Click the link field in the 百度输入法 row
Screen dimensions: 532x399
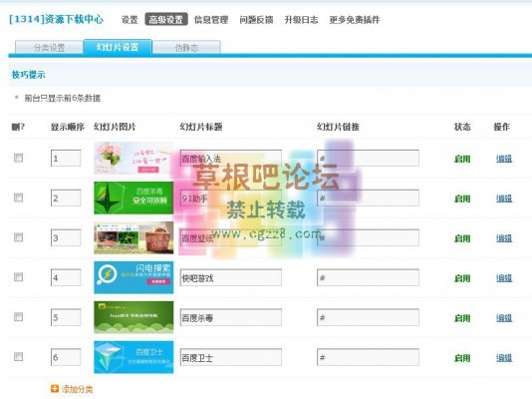[368, 158]
